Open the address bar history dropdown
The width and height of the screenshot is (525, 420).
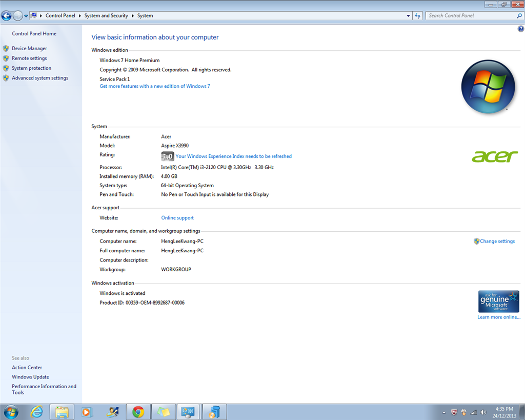pyautogui.click(x=408, y=16)
